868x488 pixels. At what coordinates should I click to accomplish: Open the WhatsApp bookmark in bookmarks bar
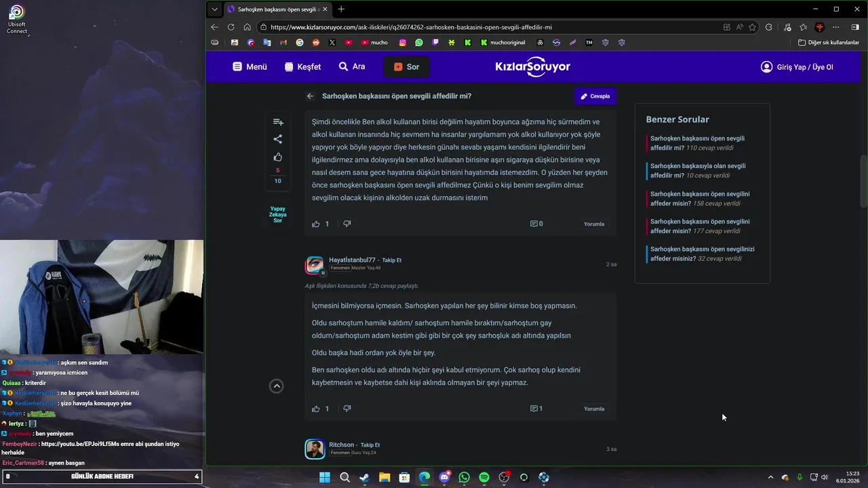[419, 42]
